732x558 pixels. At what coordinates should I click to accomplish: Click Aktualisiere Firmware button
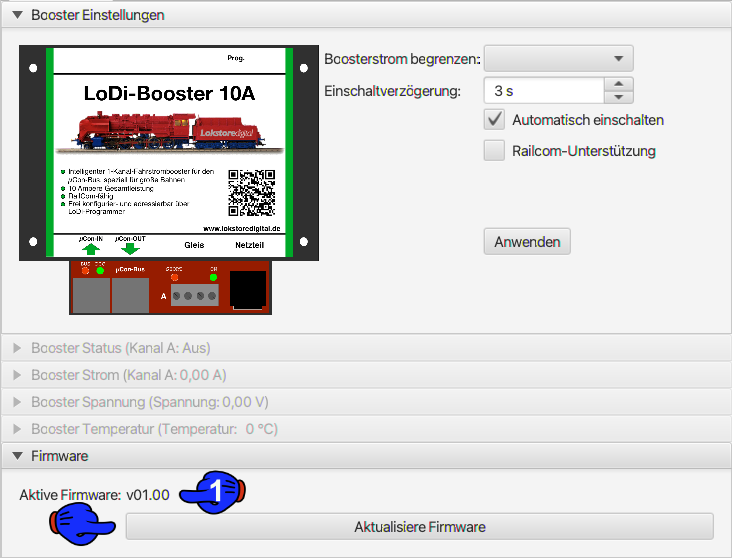[419, 527]
